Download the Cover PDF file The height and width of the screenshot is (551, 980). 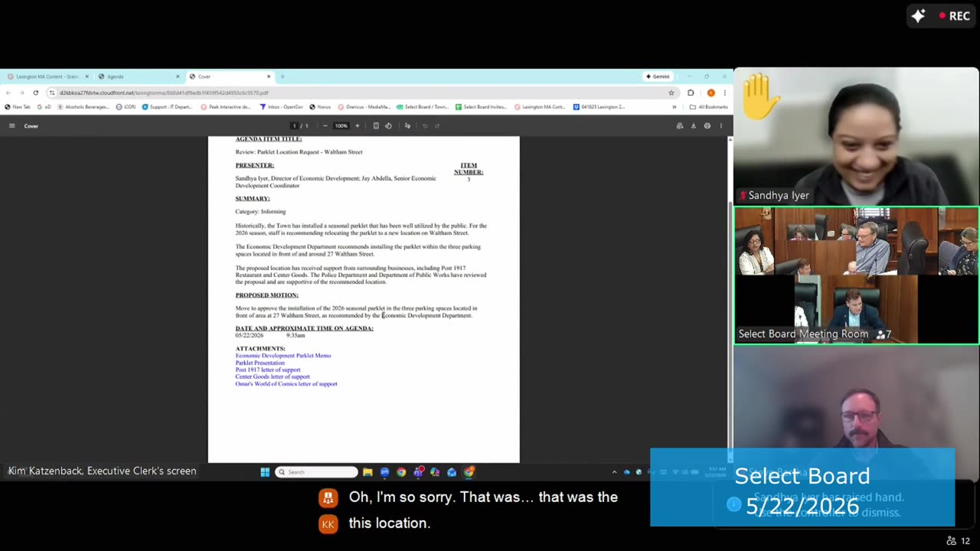[x=694, y=126]
